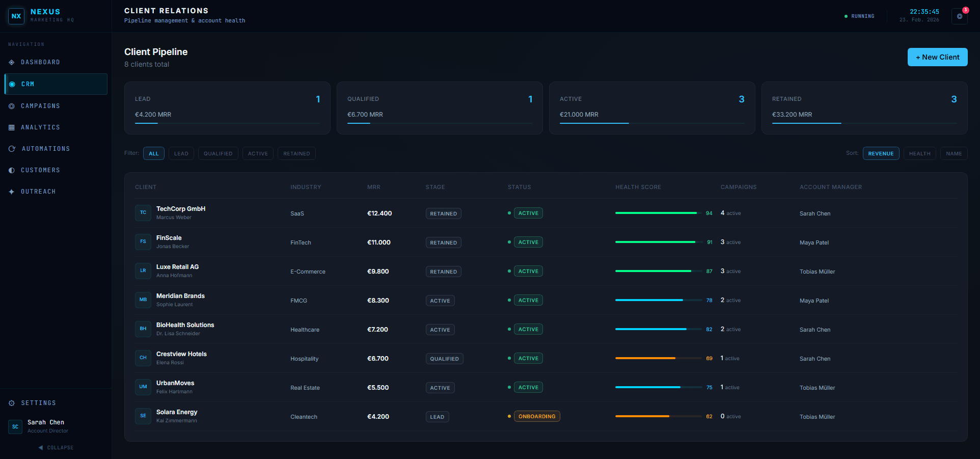
Task: Click the + New Client button
Action: [937, 57]
